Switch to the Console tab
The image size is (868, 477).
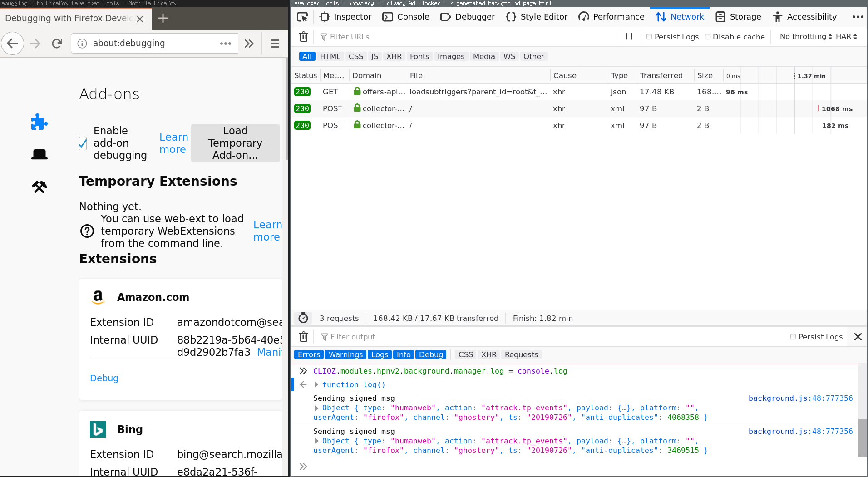coord(406,17)
